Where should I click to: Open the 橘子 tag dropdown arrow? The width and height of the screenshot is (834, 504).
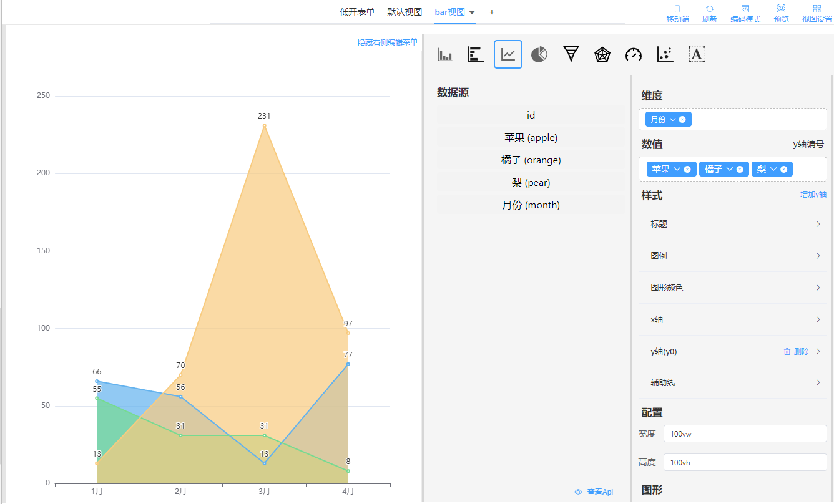(729, 169)
